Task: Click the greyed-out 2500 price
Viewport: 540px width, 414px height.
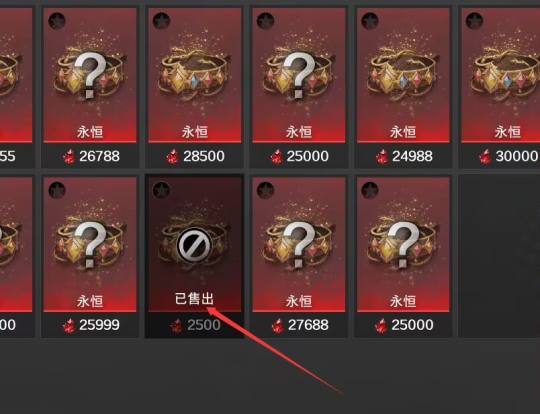Action: click(204, 325)
